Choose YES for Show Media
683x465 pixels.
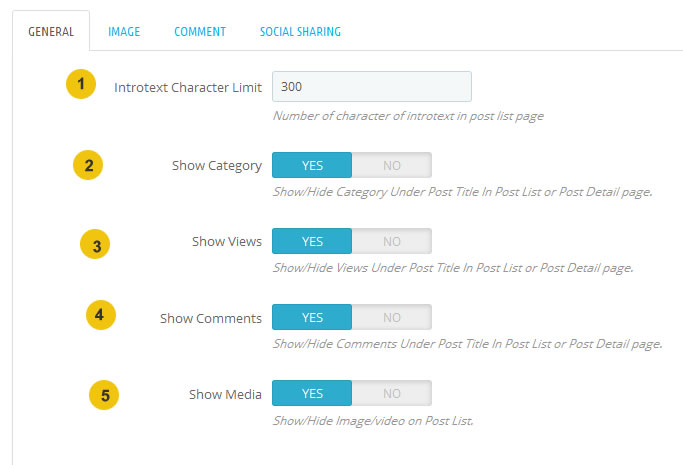[312, 393]
